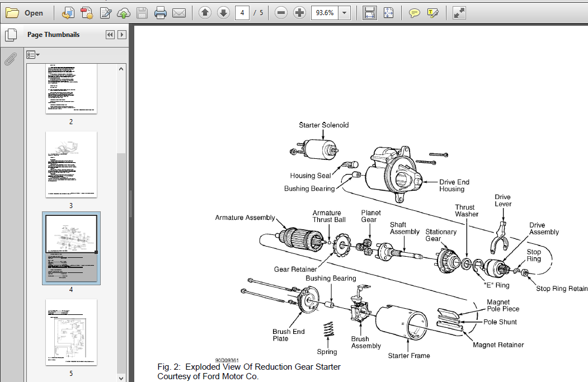
Task: Zoom out with the minus button
Action: pyautogui.click(x=281, y=13)
